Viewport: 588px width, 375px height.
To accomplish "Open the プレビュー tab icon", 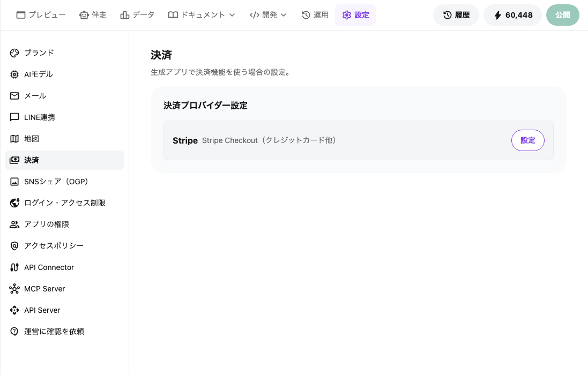I will coord(21,15).
